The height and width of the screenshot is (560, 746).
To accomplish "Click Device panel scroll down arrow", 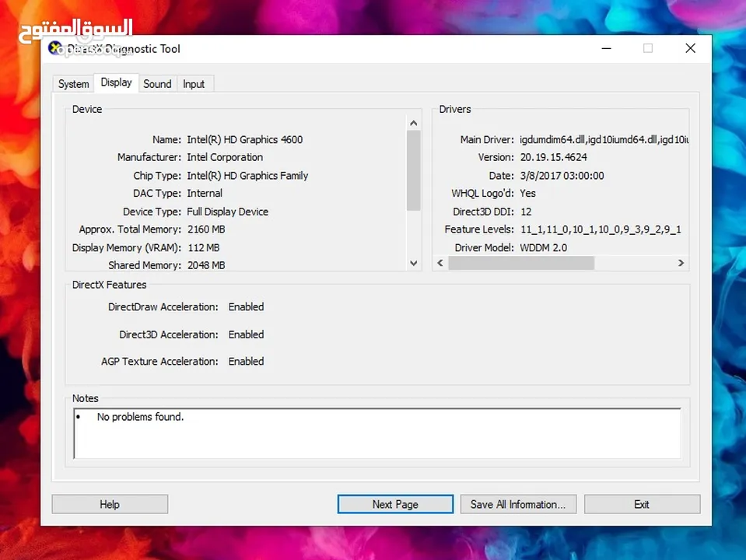I will pos(413,263).
